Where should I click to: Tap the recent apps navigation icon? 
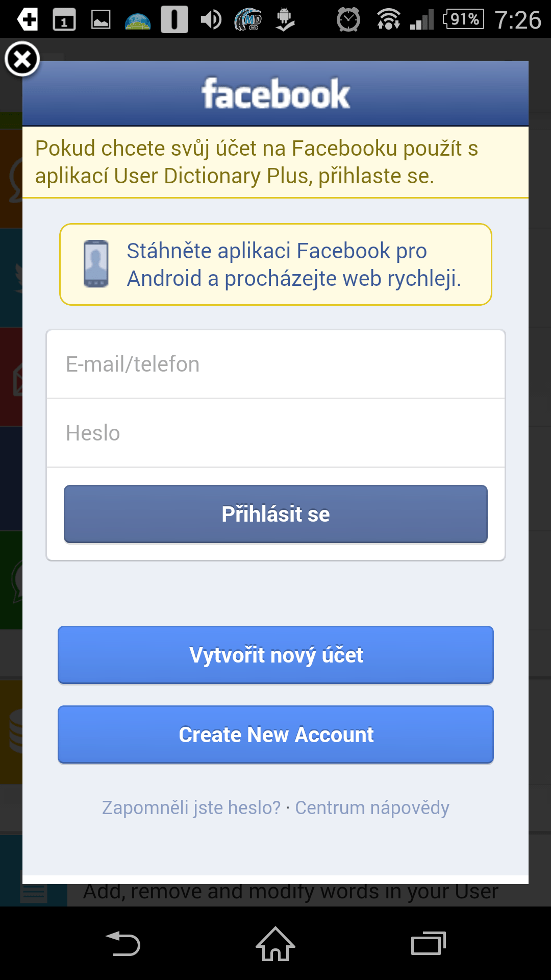click(429, 944)
